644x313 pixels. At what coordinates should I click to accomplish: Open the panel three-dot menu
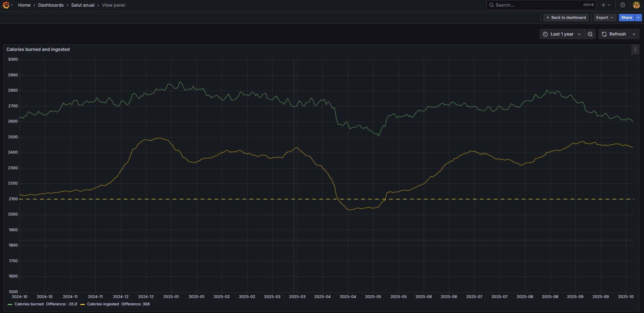click(635, 50)
